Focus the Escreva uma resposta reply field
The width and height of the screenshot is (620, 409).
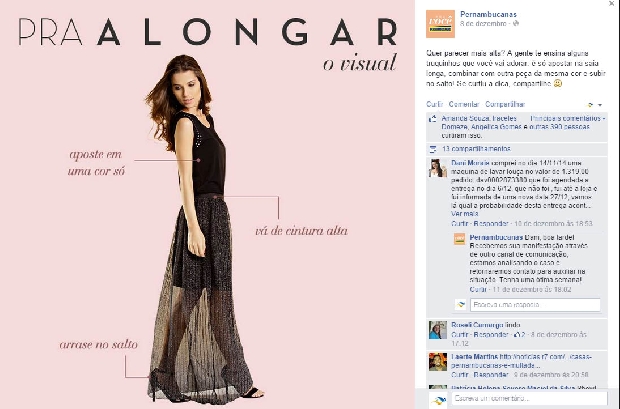coord(535,305)
